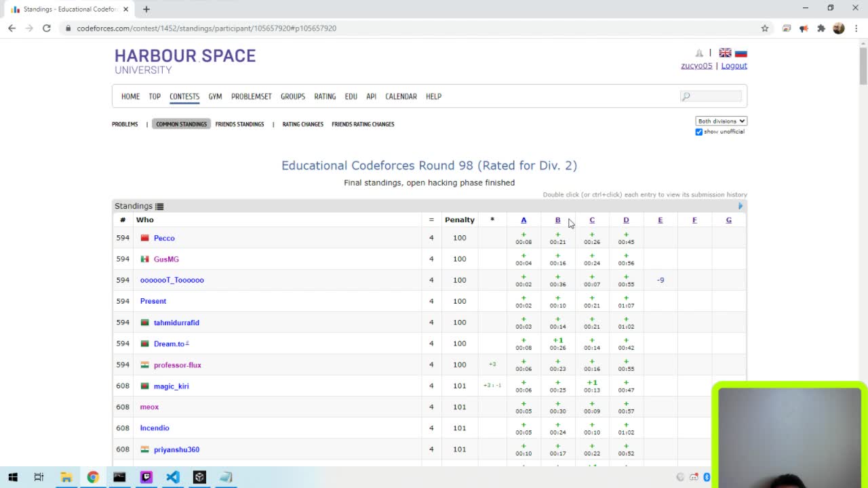Viewport: 868px width, 488px height.
Task: Open Visual Studio Code from taskbar
Action: tap(173, 477)
